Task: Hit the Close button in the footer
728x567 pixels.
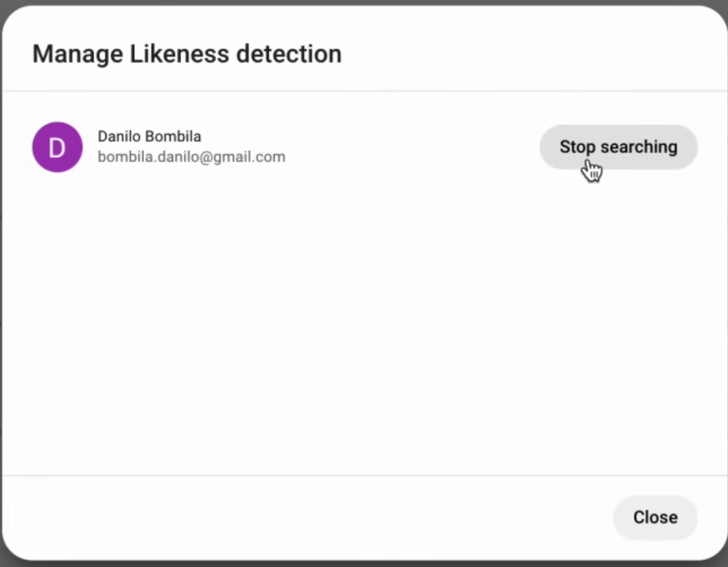Action: pos(654,517)
